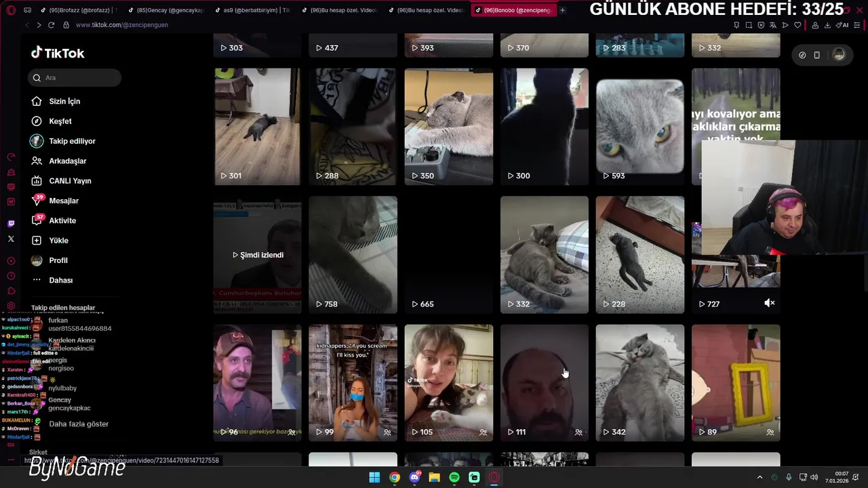Open the snapshot capture tool icon
Image resolution: width=868 pixels, height=488 pixels.
coord(749,25)
